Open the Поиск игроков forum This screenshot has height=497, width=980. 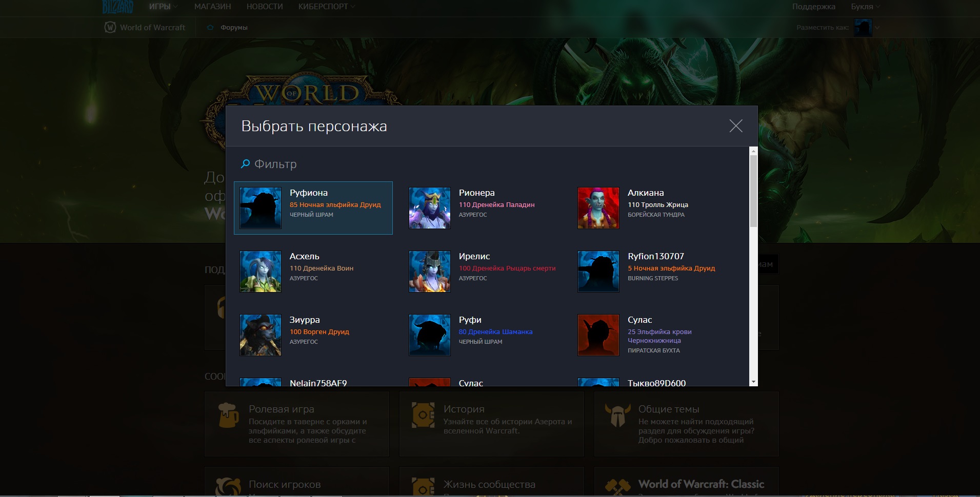(x=297, y=481)
